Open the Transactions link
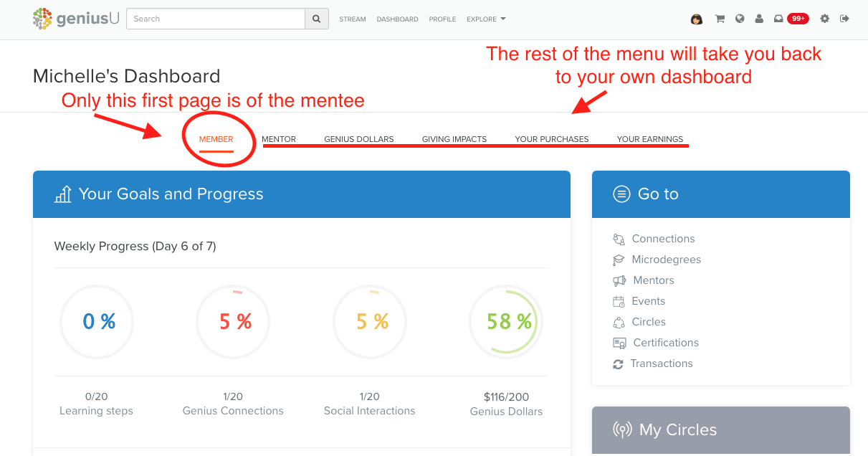The height and width of the screenshot is (456, 868). point(661,364)
